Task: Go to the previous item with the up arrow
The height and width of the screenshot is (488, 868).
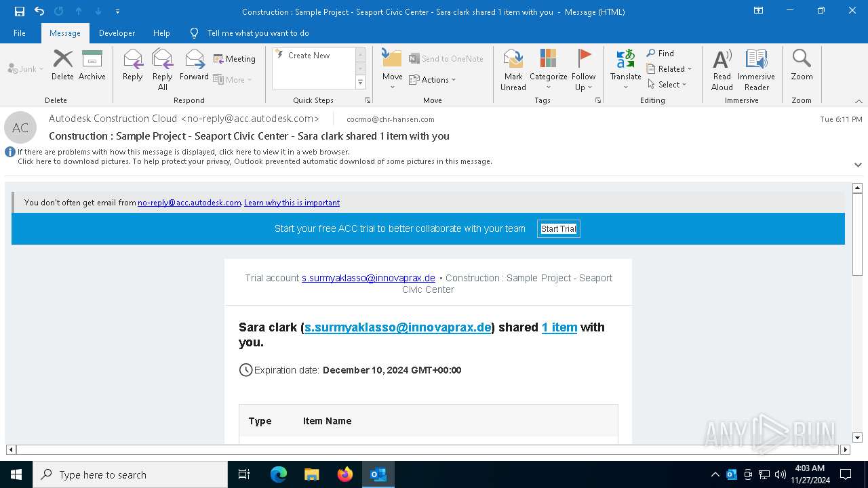Action: (x=79, y=12)
